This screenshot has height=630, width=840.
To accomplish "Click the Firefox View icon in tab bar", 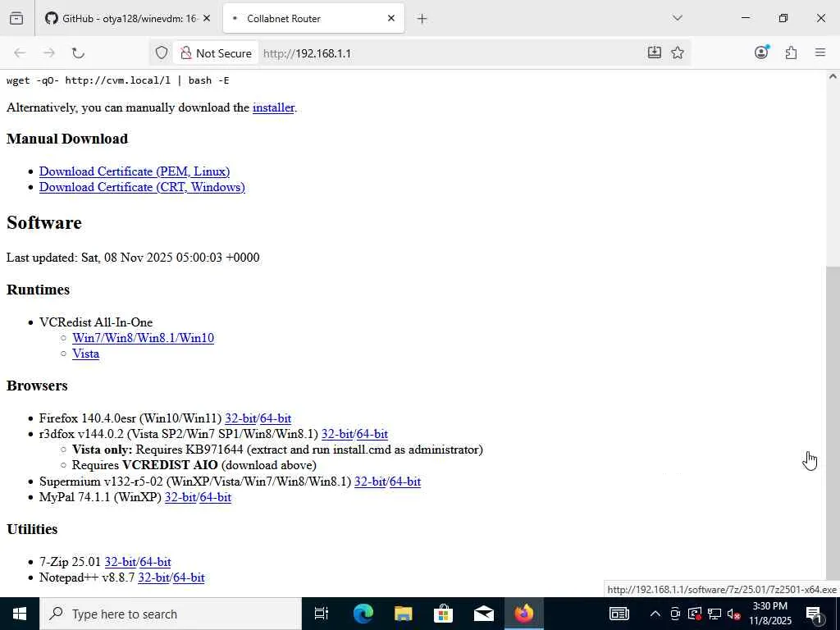I will [16, 19].
